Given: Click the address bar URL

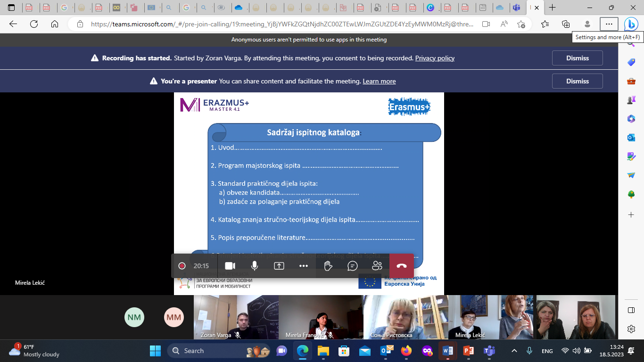Looking at the screenshot, I should 281,24.
